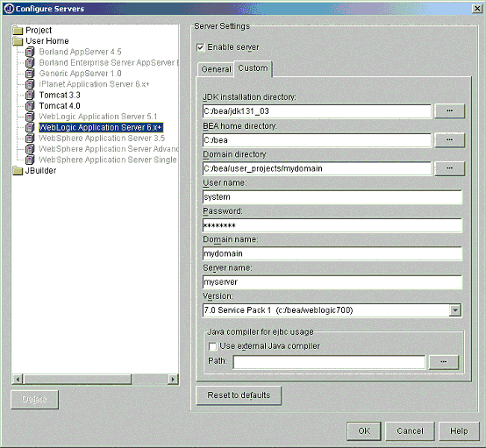486x448 pixels.
Task: Select WebLogic Application Server 5.1
Action: [x=98, y=117]
